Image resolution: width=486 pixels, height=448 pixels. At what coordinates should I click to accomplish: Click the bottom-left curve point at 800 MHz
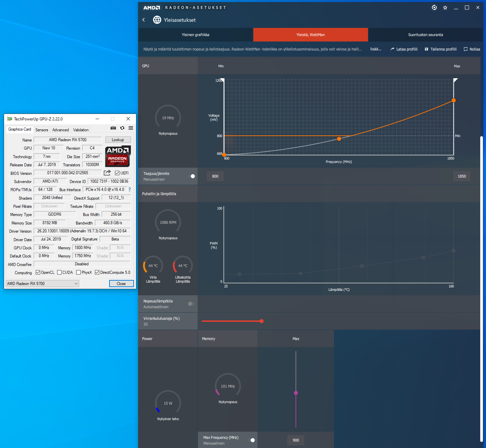point(224,155)
